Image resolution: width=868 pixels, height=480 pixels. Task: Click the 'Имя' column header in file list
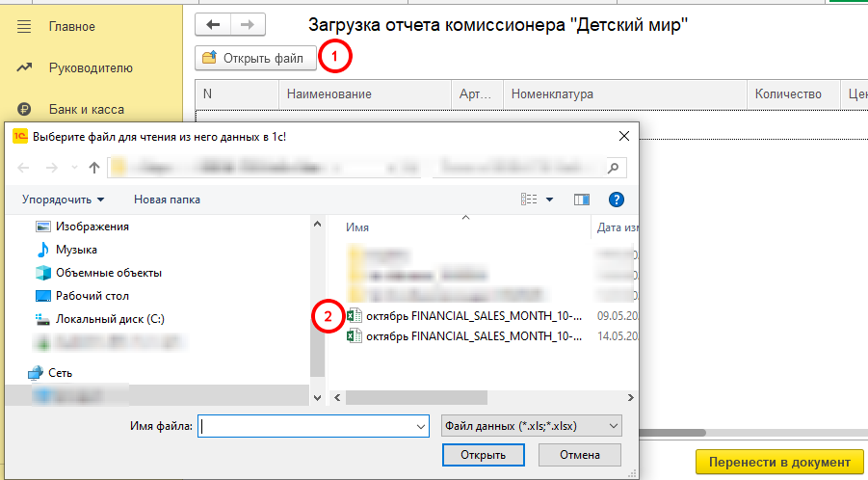click(357, 227)
